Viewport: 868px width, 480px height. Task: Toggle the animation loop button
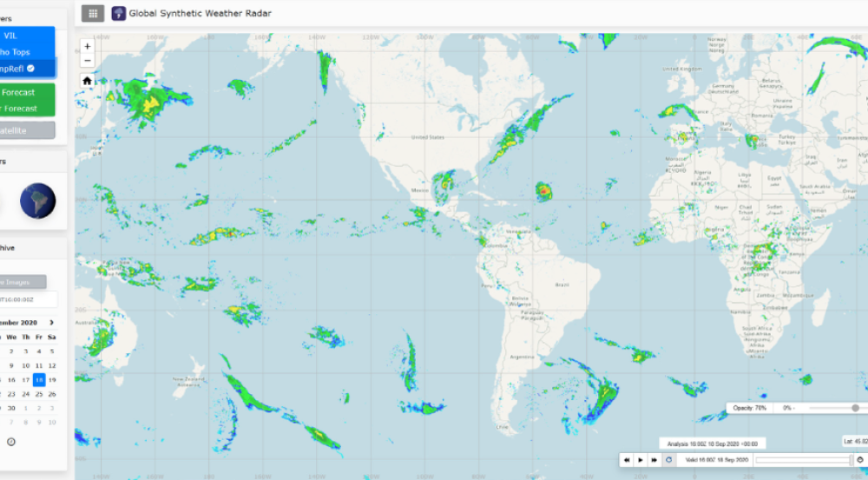(x=668, y=460)
